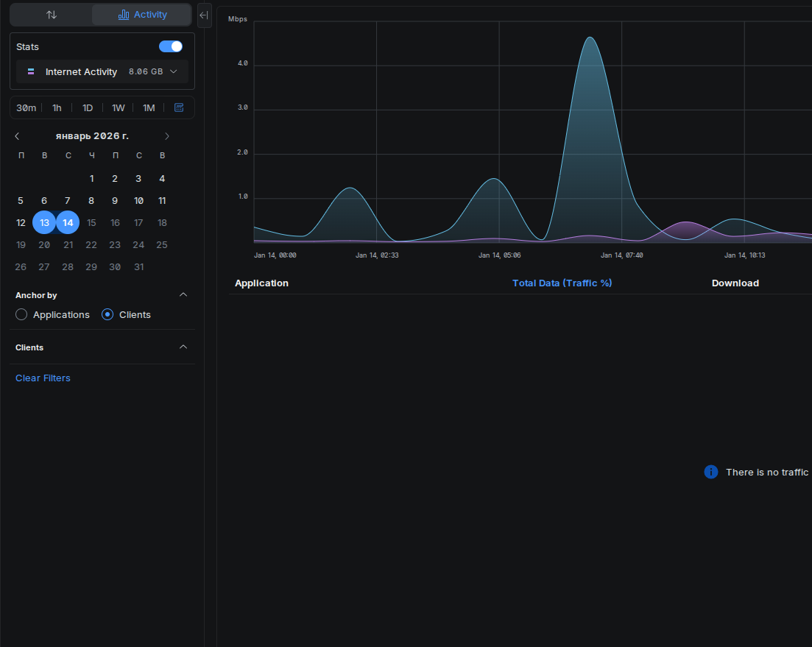Collapse the sidebar with the arrow icon
The width and height of the screenshot is (812, 647).
(204, 15)
